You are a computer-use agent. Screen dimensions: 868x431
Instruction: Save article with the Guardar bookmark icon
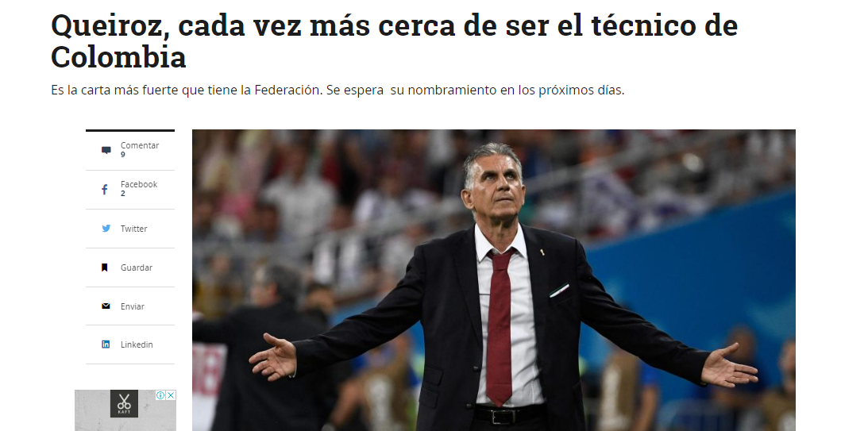105,267
